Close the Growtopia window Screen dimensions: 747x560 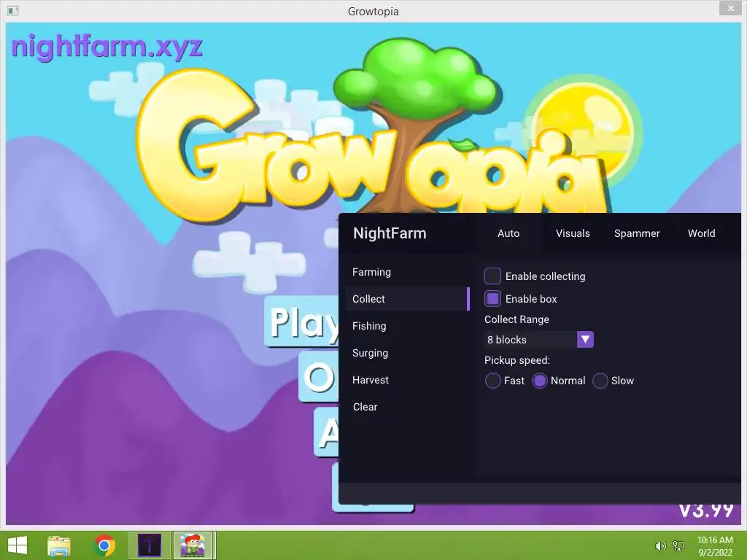click(x=731, y=8)
